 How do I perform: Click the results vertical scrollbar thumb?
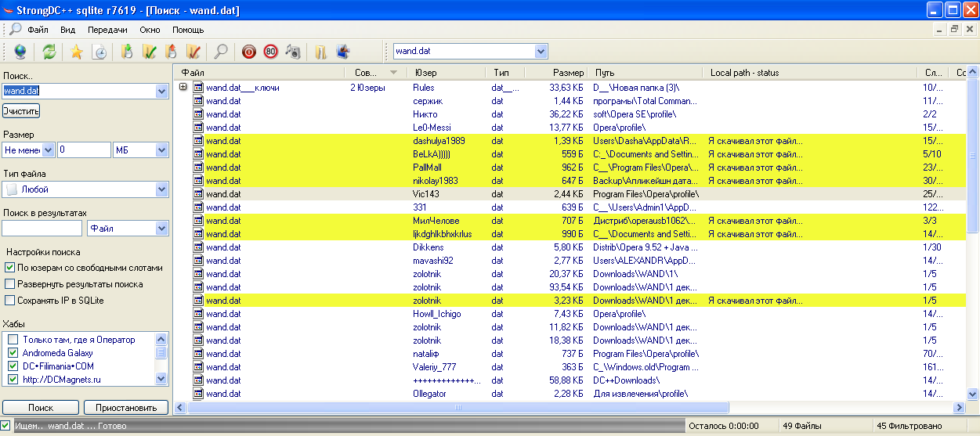(x=973, y=155)
